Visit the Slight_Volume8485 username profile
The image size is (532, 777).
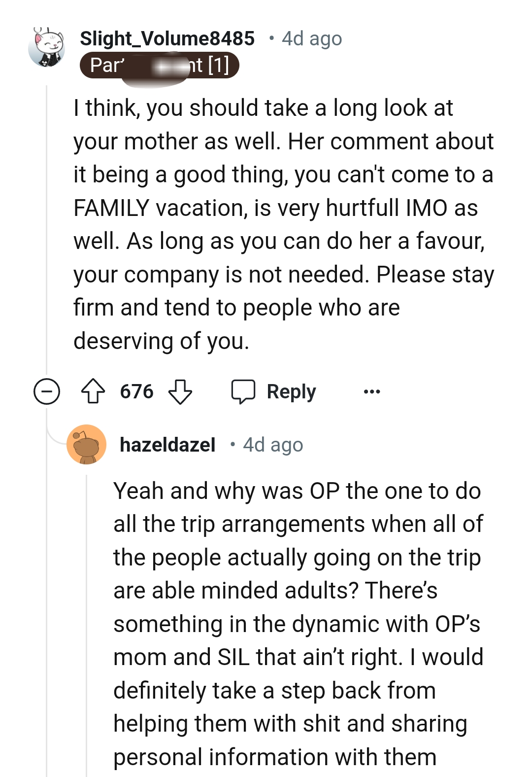point(167,38)
